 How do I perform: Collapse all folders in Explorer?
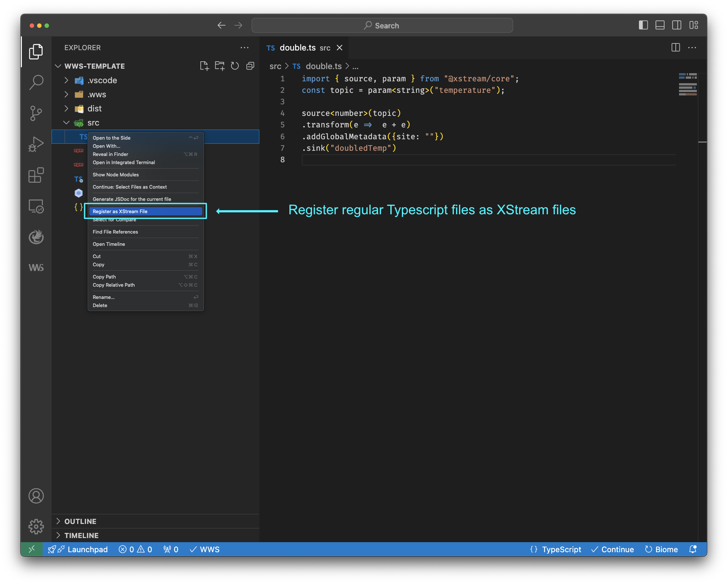pos(250,66)
